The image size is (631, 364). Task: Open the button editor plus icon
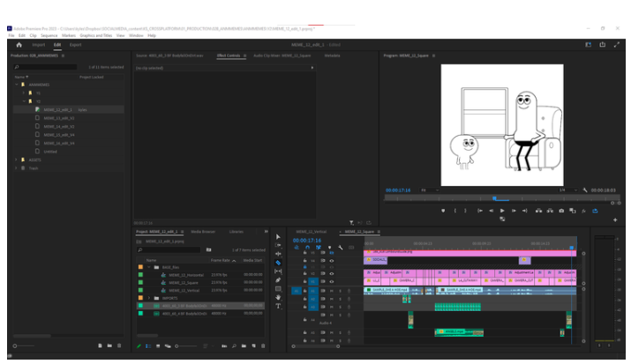[x=615, y=219]
